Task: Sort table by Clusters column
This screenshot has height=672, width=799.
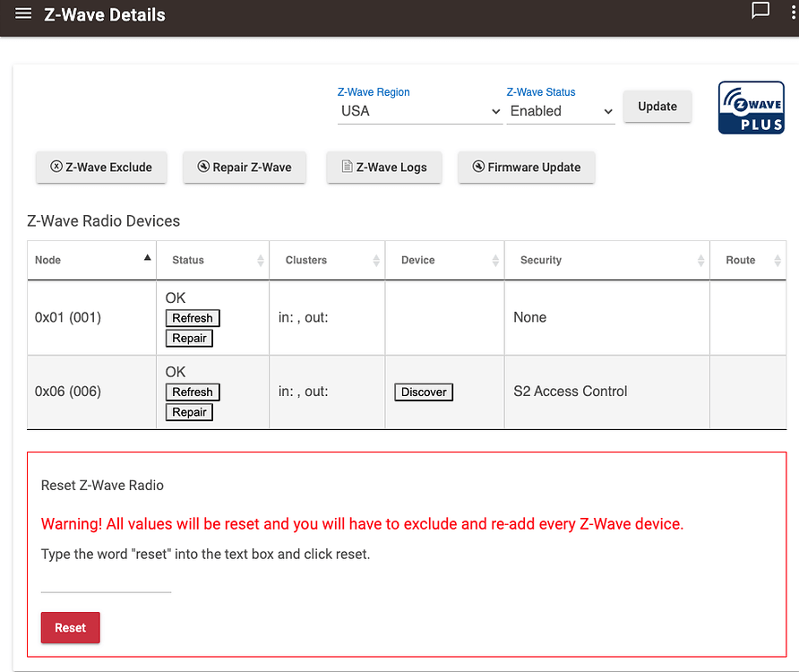Action: (x=327, y=260)
